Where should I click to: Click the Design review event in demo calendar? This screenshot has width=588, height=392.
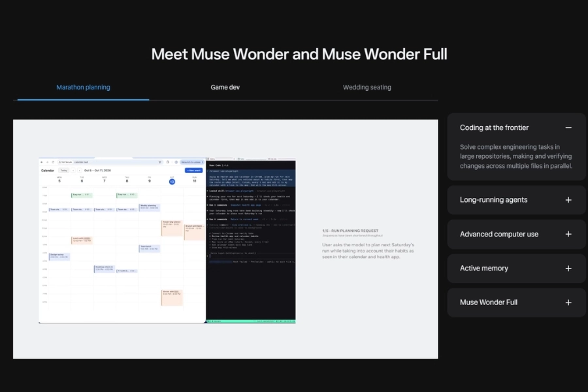59,257
